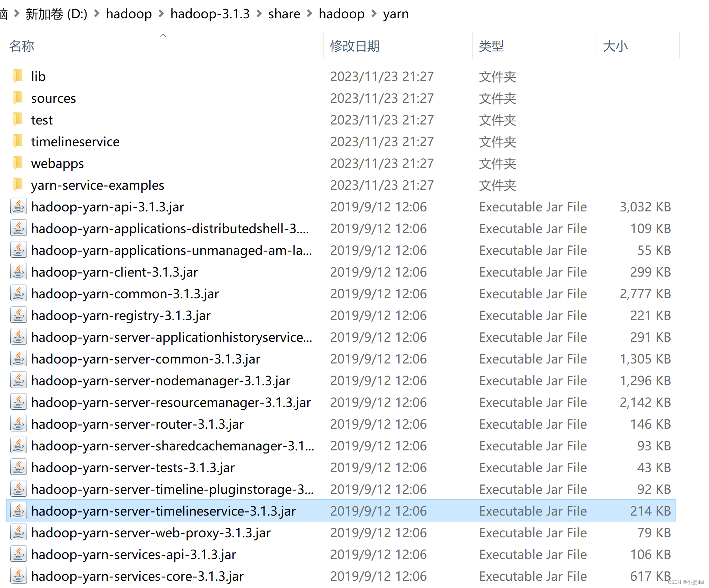This screenshot has width=709, height=588.
Task: Click jar icon of hadoop-yarn-services-core-3.1.3.jar
Action: pos(19,576)
